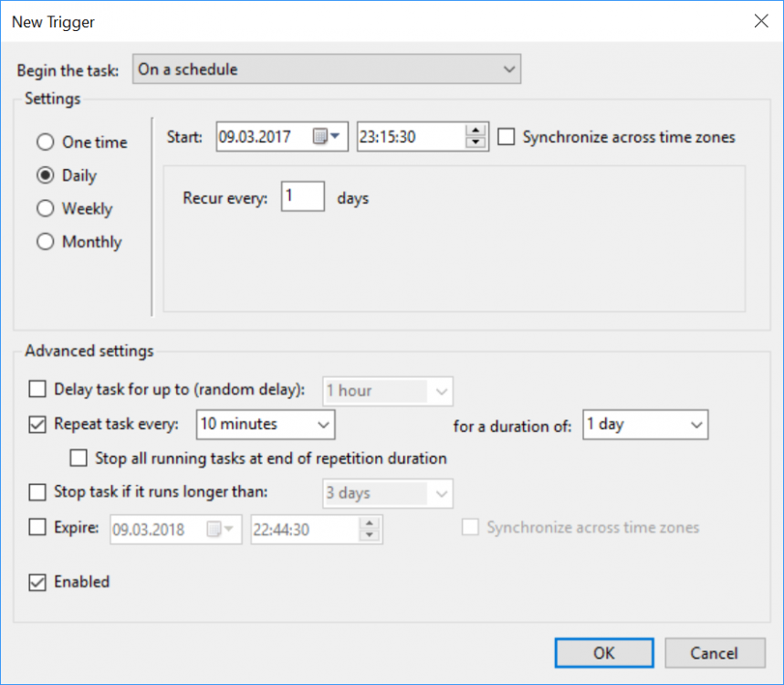The image size is (784, 685).
Task: Choose the Monthly schedule option
Action: click(x=45, y=242)
